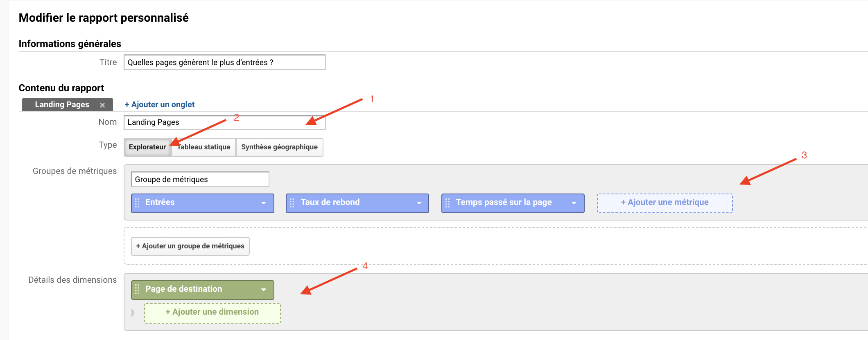Choose Synthèse géographique report type
This screenshot has height=340, width=868.
[x=279, y=147]
